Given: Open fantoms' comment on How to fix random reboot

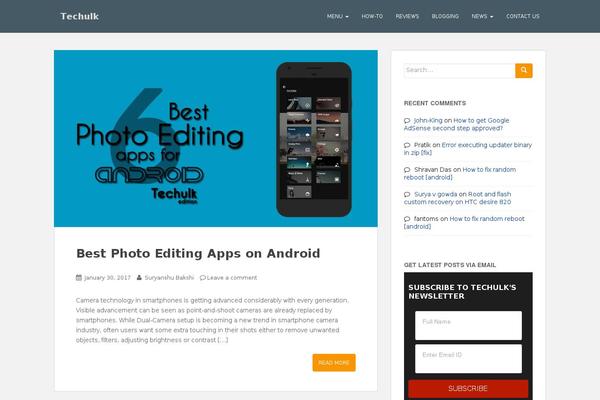Looking at the screenshot, I should [464, 223].
